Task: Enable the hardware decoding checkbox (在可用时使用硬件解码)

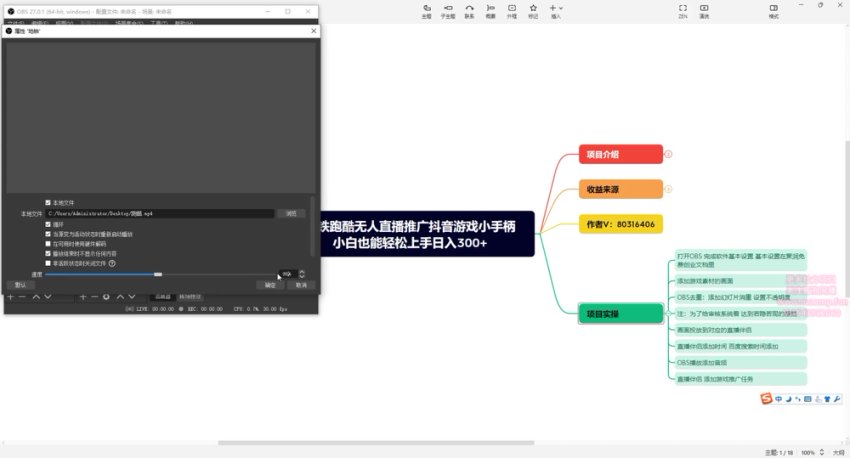Action: click(x=48, y=243)
